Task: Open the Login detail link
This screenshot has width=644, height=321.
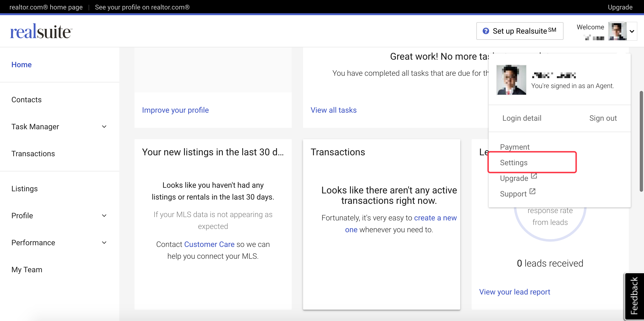Action: (x=522, y=118)
